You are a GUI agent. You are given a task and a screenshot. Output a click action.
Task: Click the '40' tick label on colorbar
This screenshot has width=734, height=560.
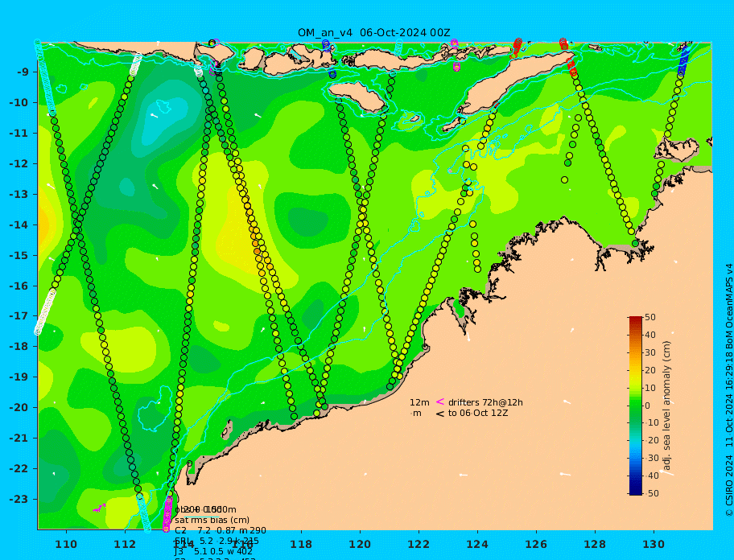tap(650, 335)
